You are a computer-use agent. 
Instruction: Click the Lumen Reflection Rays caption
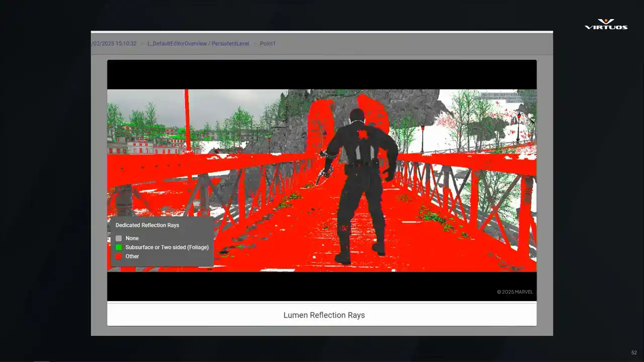click(324, 315)
